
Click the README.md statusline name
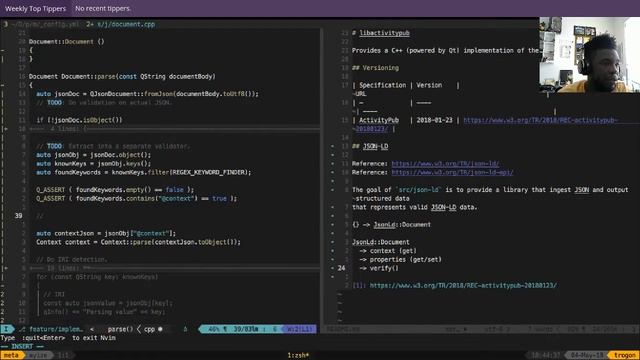(x=343, y=329)
